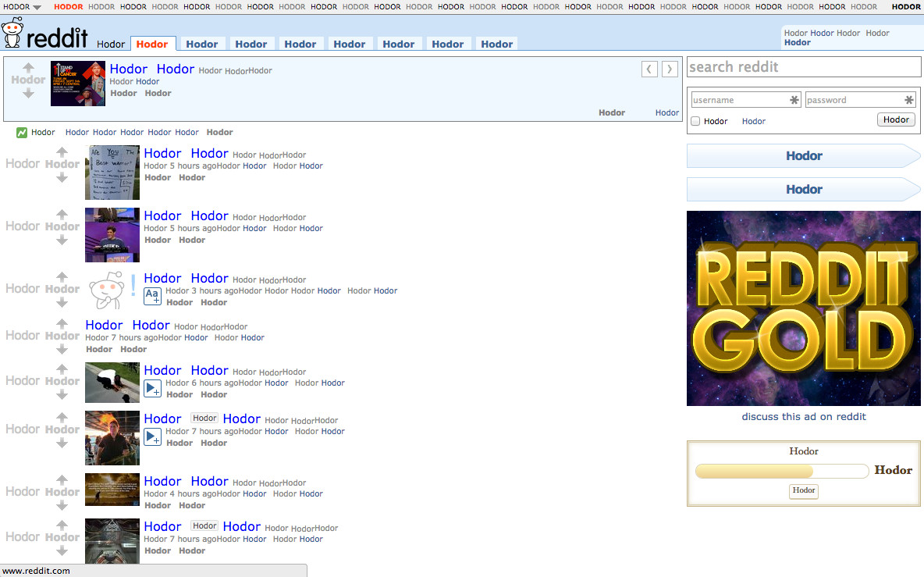Click the green trending icon below the sponsored post
The image size is (924, 577).
[22, 133]
